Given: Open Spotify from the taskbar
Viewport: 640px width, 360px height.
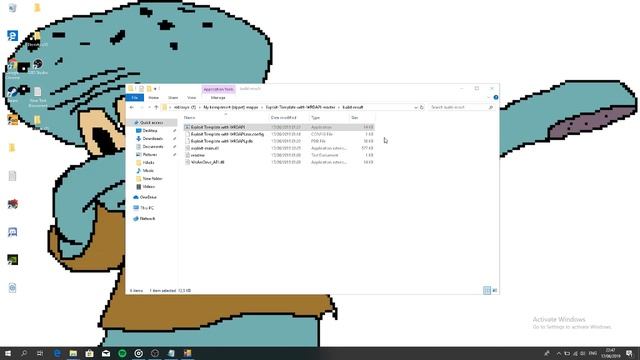Looking at the screenshot, I should 122,353.
